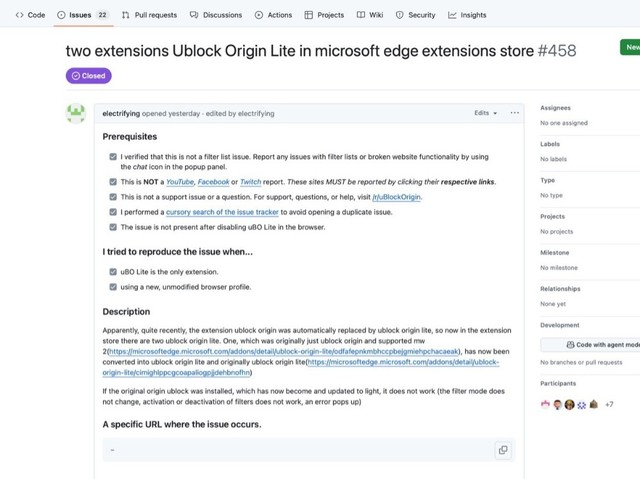The width and height of the screenshot is (640, 479).
Task: Click the Projects table icon
Action: (309, 15)
